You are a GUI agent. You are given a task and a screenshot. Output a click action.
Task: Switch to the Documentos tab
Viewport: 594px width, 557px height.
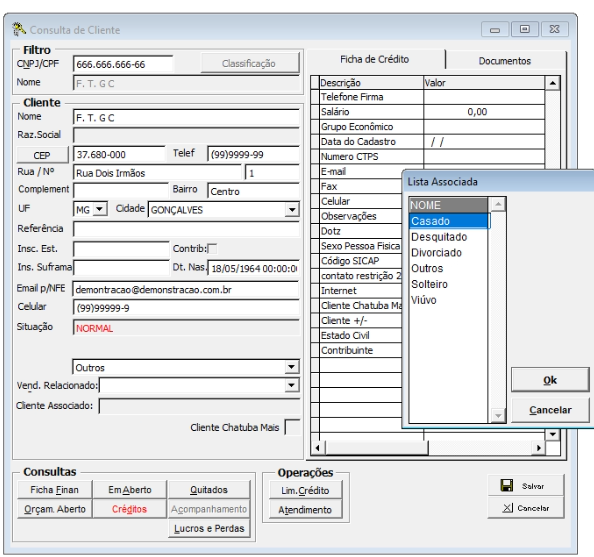pos(505,61)
